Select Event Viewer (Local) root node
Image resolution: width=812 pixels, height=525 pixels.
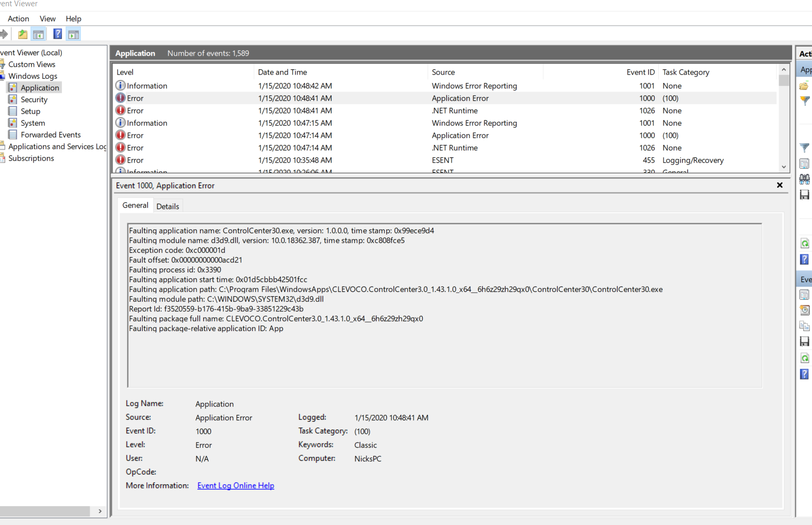point(31,53)
